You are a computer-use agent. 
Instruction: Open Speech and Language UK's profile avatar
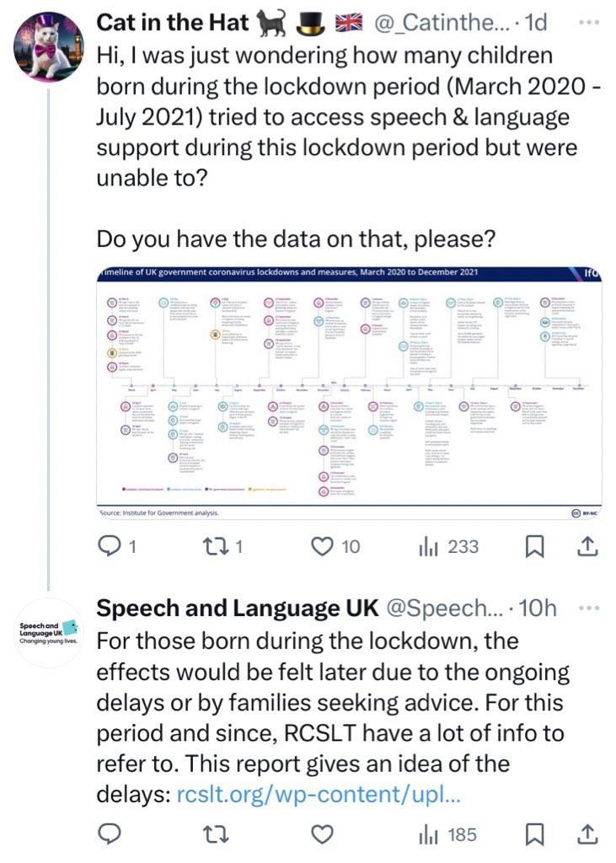(x=48, y=633)
